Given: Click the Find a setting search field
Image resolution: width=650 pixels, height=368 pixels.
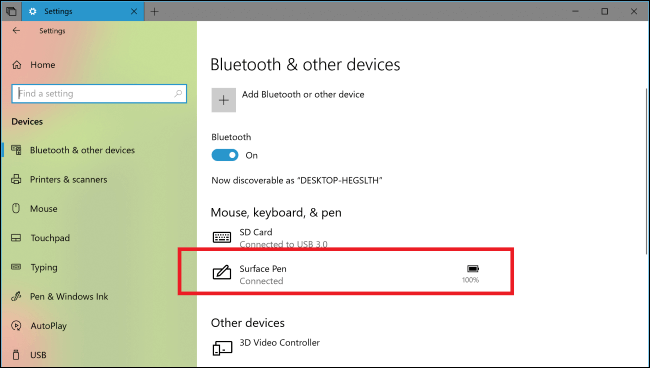Looking at the screenshot, I should 99,94.
